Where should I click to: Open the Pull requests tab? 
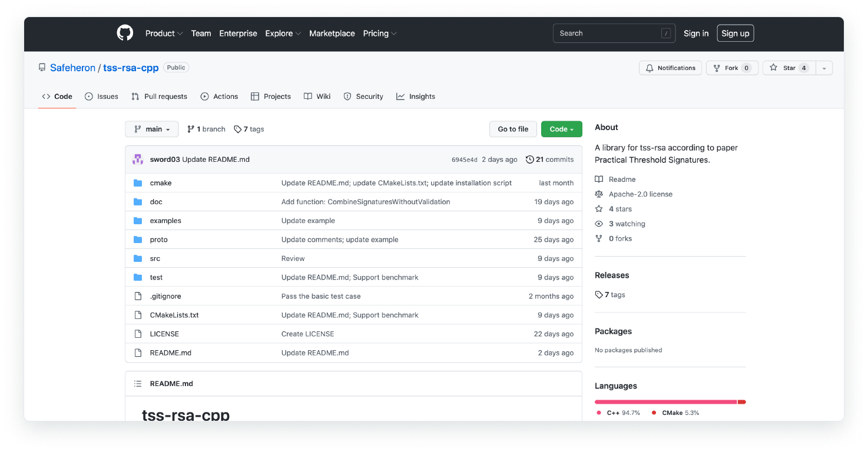pyautogui.click(x=159, y=97)
